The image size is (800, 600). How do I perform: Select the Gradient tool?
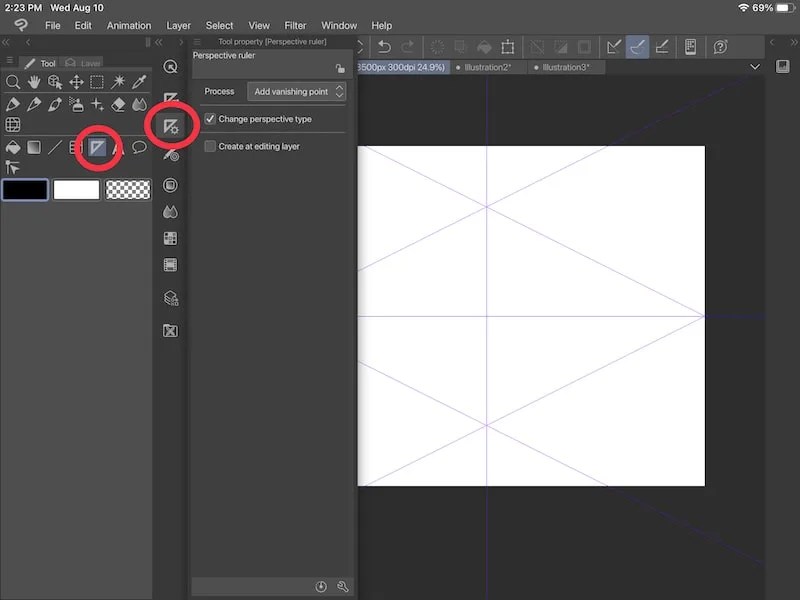[x=33, y=147]
